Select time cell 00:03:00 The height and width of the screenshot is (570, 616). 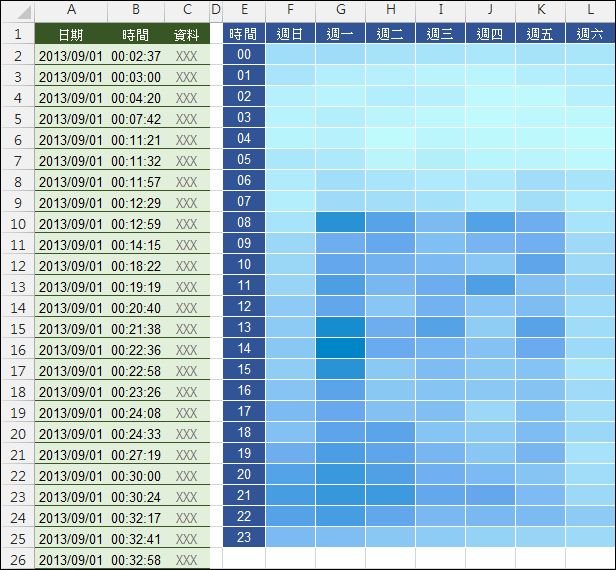(x=136, y=77)
